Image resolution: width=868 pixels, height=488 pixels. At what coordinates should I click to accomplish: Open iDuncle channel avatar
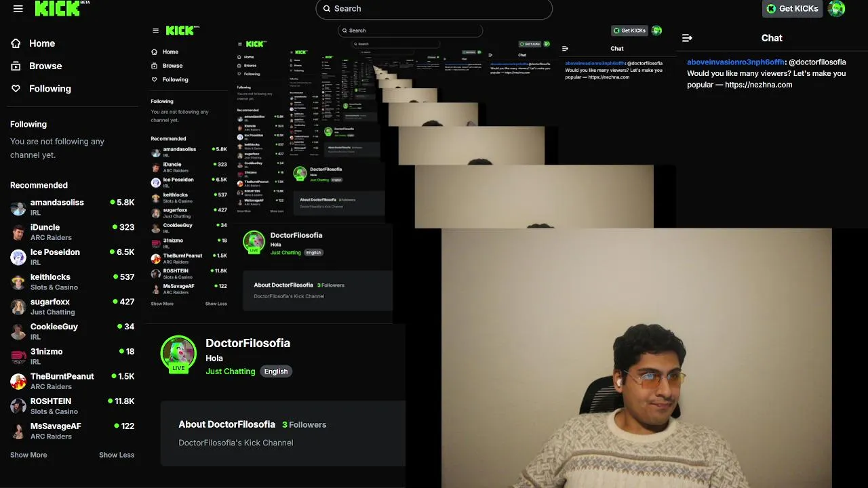coord(18,232)
